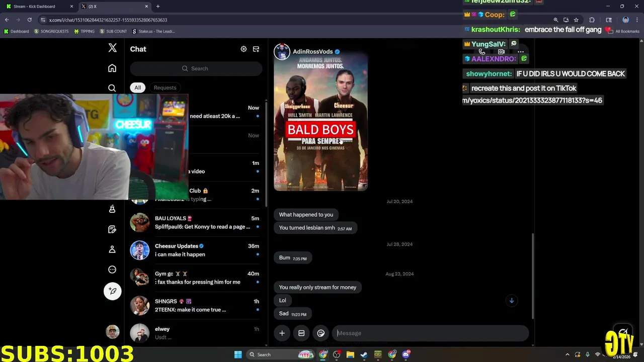This screenshot has height=362, width=644.
Task: Open a new browser tab
Action: pos(158,6)
